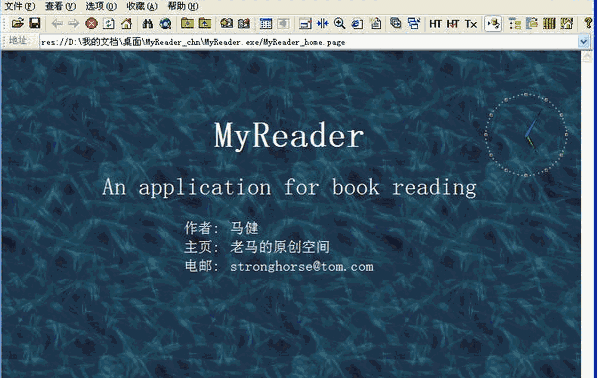
Task: Go forward with the right arrow icon
Action: 73,24
